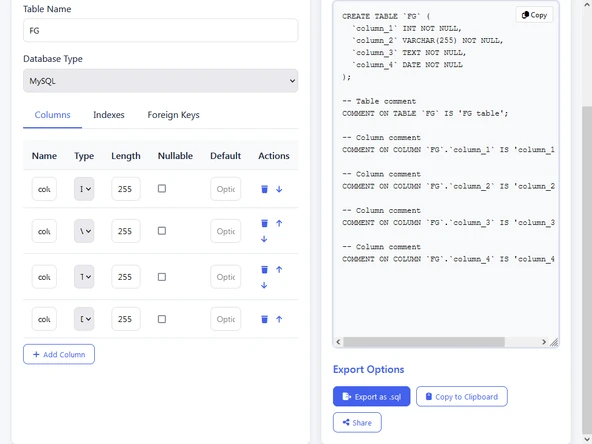592x444 pixels.
Task: Move third column row up with arrow
Action: point(279,269)
